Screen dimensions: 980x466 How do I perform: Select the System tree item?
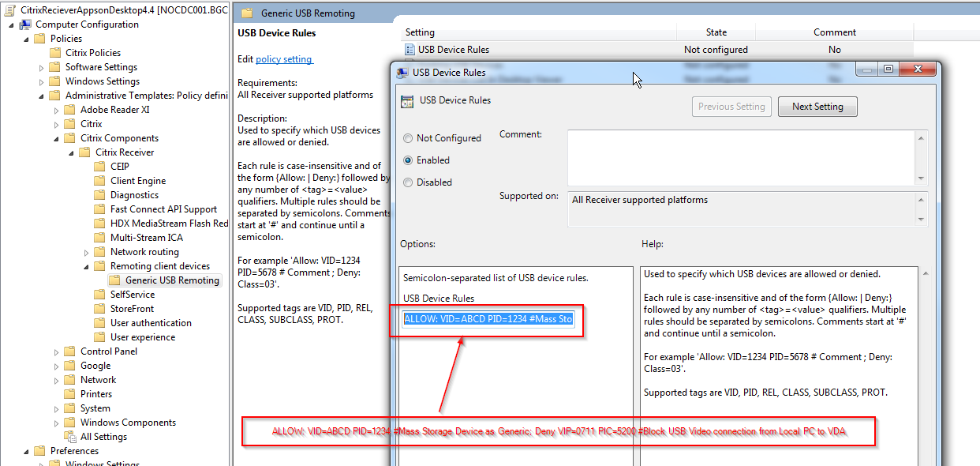pos(95,408)
